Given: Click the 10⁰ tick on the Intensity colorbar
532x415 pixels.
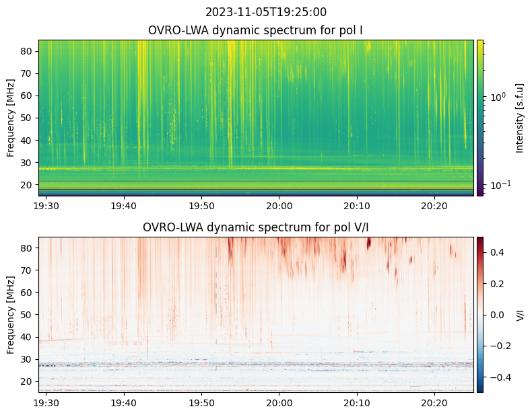Looking at the screenshot, I should coord(497,98).
